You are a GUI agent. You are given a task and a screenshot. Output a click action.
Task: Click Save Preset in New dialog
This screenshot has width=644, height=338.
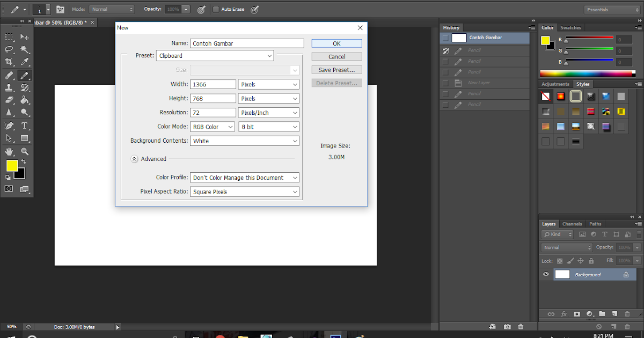(x=336, y=69)
